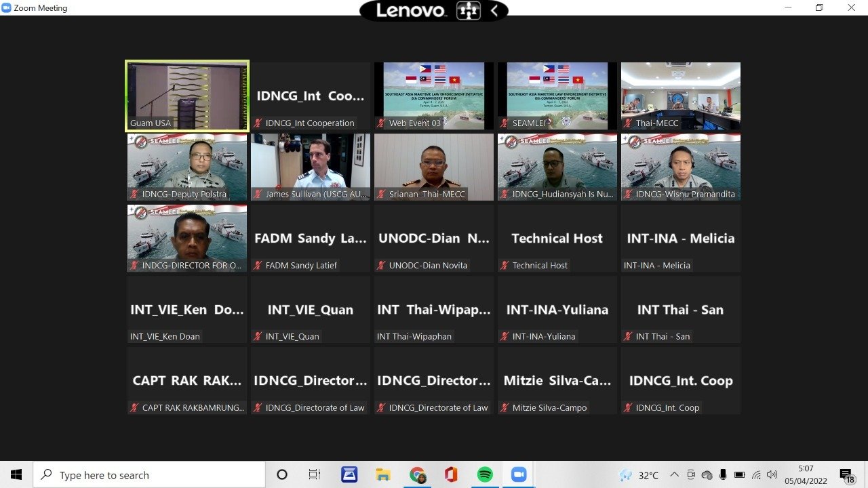Screen dimensions: 868x488
Task: Click the Task View taskbar icon
Action: [315, 475]
